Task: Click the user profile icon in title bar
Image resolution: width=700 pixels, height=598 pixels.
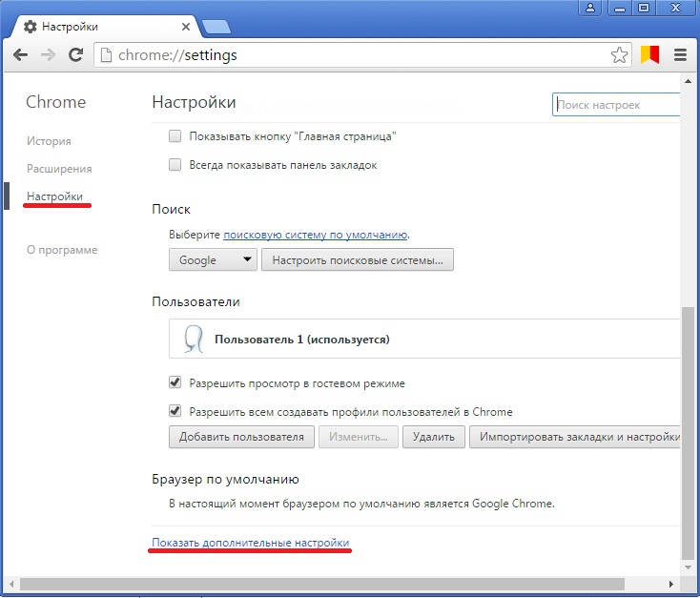Action: 592,9
